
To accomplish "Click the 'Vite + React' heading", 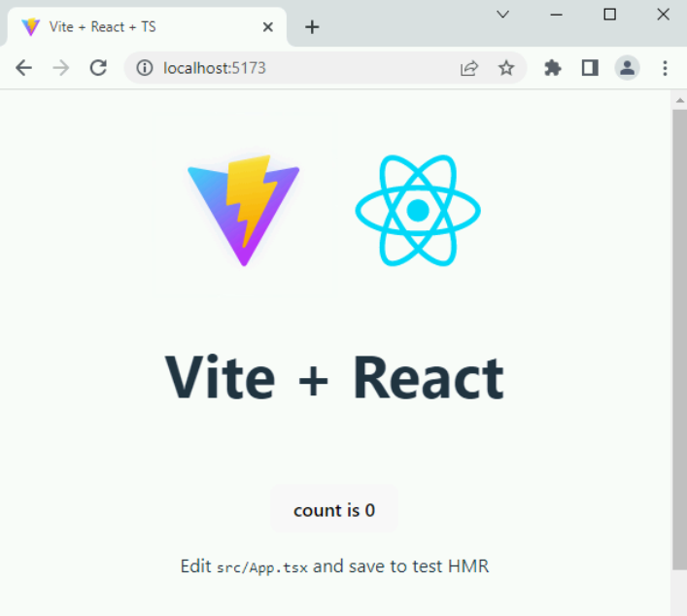I will pos(334,378).
